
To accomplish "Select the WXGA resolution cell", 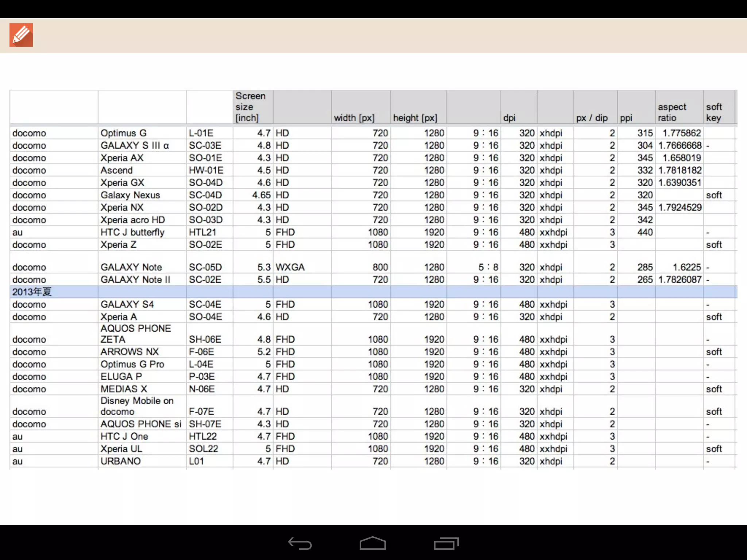I will click(x=290, y=267).
